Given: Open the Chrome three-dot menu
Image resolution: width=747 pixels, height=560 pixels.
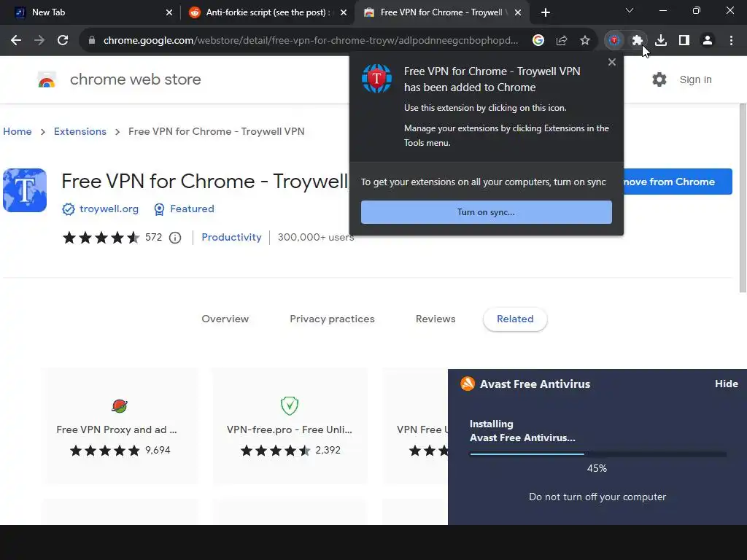Looking at the screenshot, I should (731, 41).
